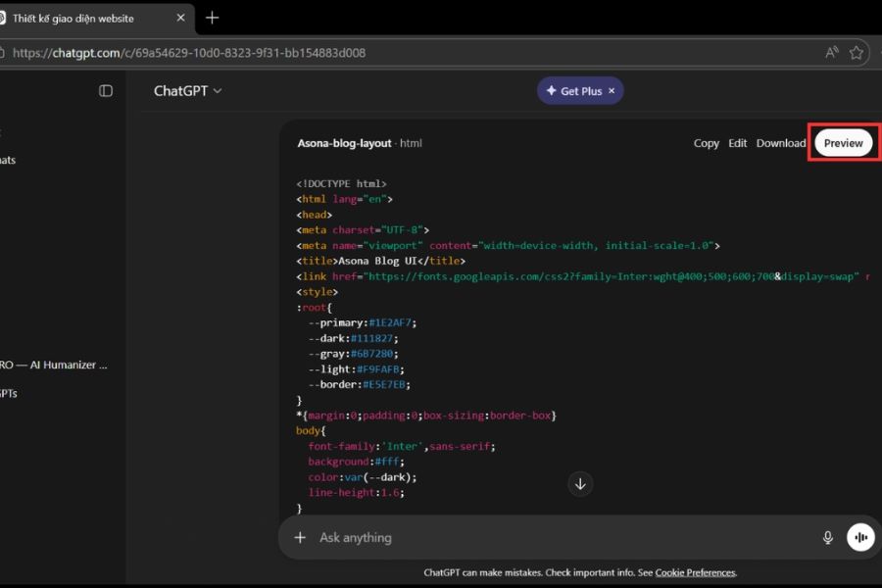
Task: Expand the ChatGPT model dropdown
Action: pos(187,91)
